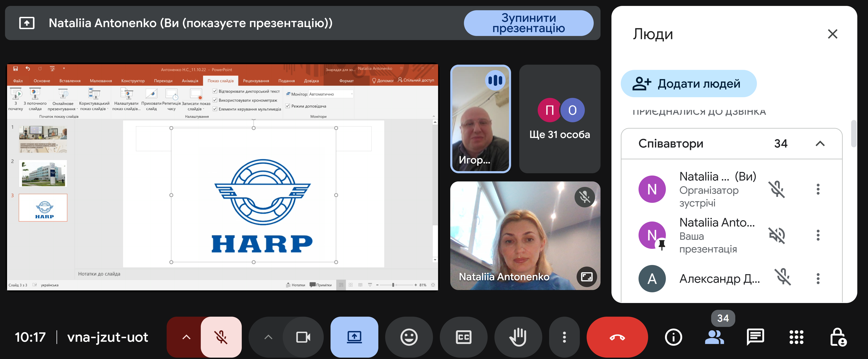The height and width of the screenshot is (359, 868).
Task: Uncheck Елементи керування мультимедіа
Action: pos(215,109)
